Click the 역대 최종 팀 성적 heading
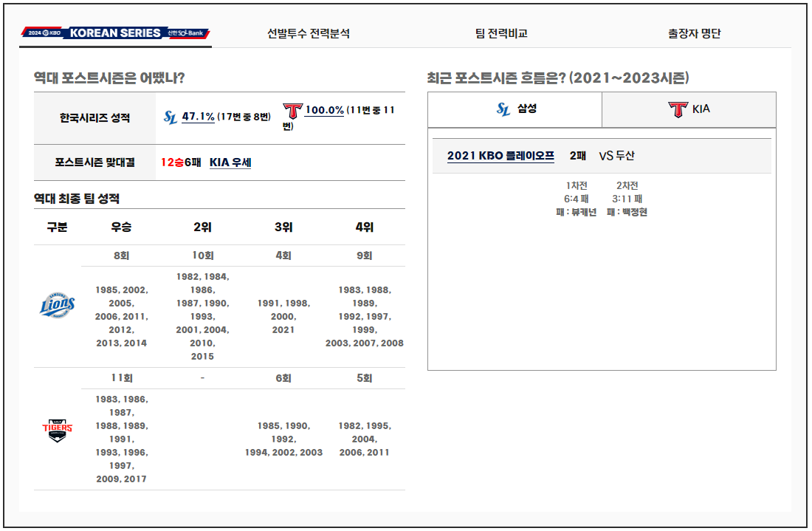Screen dimensions: 812x531 coord(77,199)
